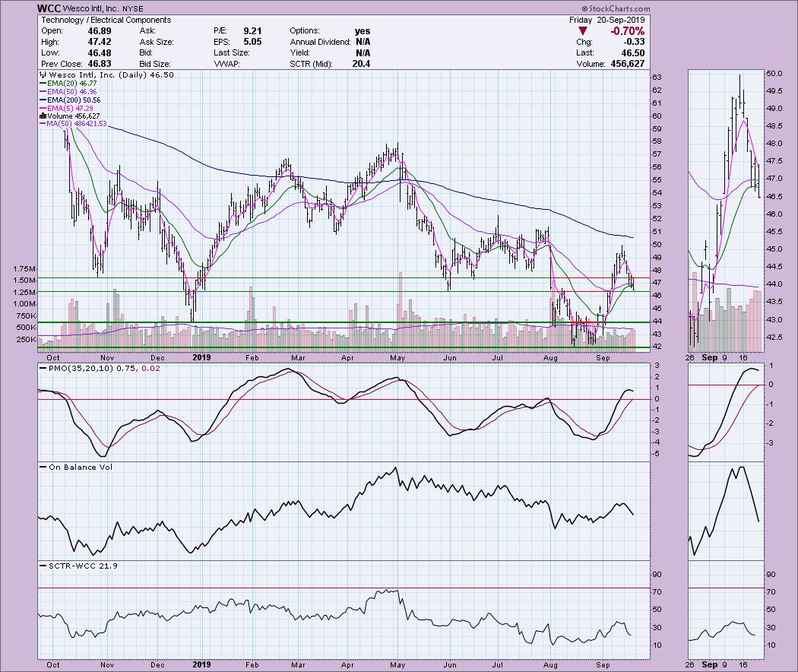Click the volume bars icon in legend
This screenshot has height=672, width=798.
pyautogui.click(x=43, y=116)
